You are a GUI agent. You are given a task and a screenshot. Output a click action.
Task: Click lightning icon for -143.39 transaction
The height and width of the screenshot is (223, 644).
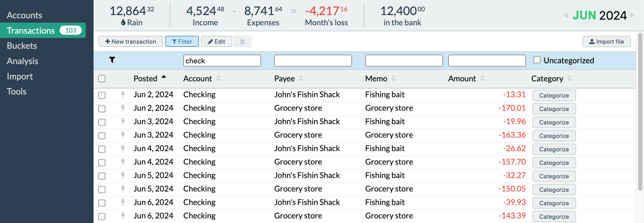coord(123,217)
